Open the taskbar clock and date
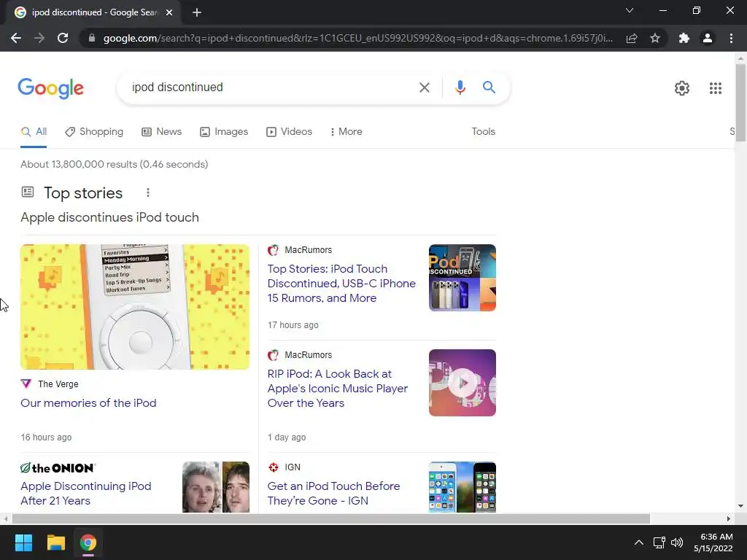 point(713,542)
